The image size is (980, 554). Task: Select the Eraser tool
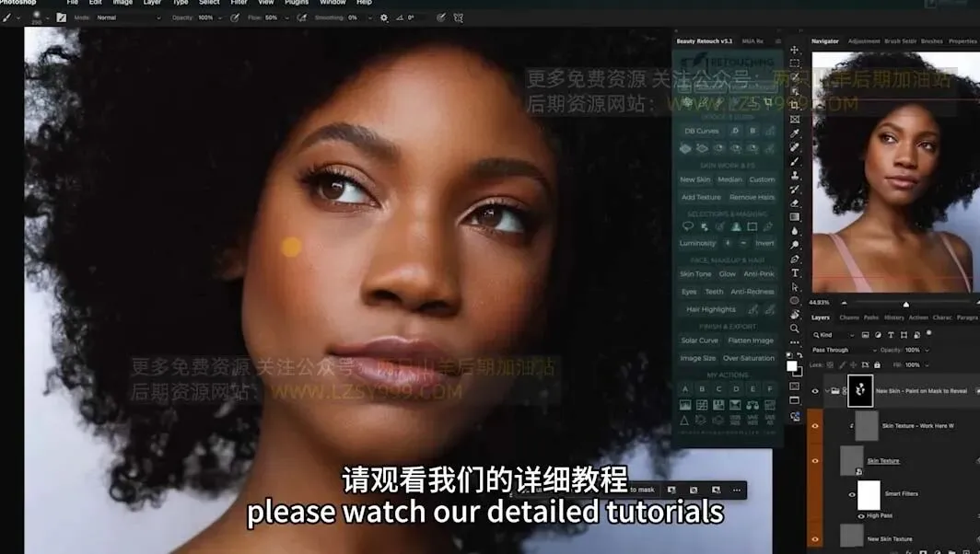coord(794,203)
